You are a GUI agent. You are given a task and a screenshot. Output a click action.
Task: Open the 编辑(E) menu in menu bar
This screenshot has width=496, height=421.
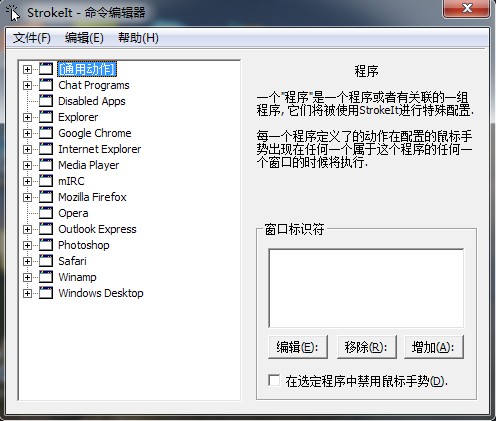84,38
